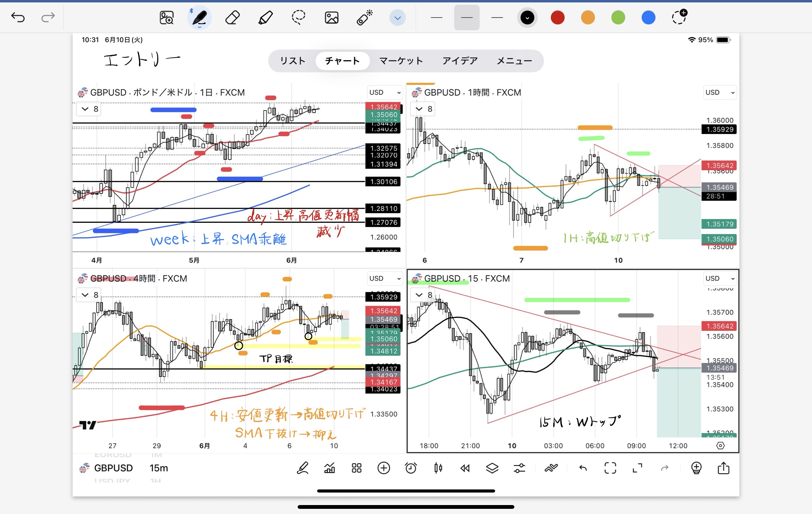Viewport: 812px width, 514px height.
Task: Open the idea lightbulb icon
Action: 696,468
